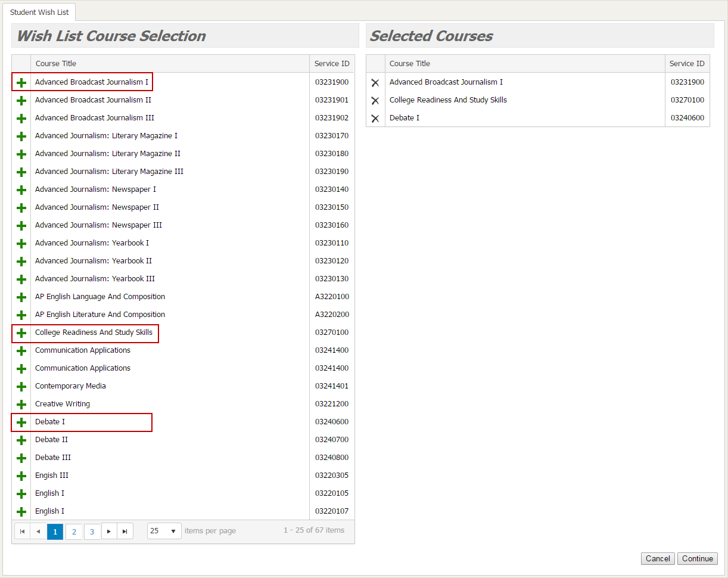Open the items per page dropdown
Screen dimensions: 728x578
click(164, 531)
